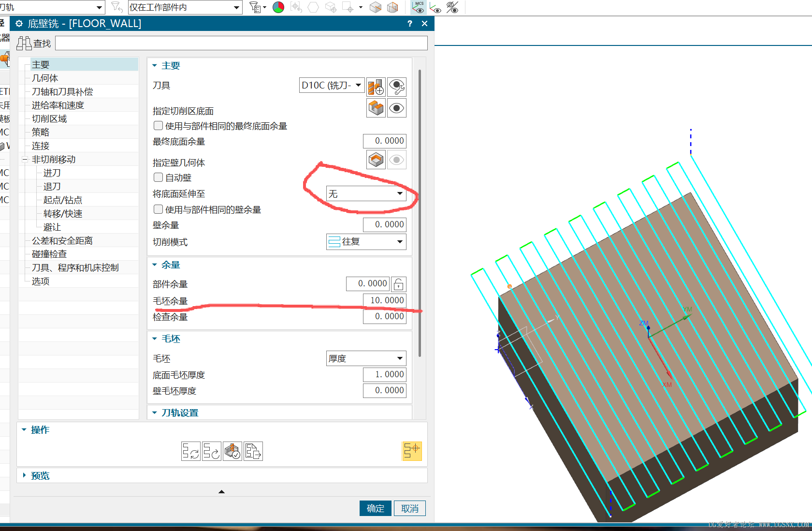This screenshot has width=812, height=531.
Task: Click the red/blue/green pie color icon in toolbar
Action: click(x=278, y=7)
